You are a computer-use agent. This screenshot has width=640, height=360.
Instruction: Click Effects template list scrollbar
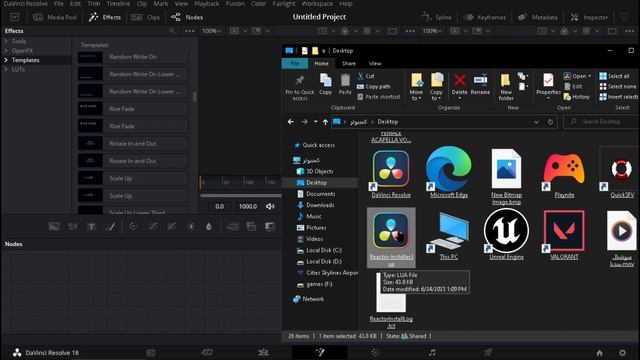click(x=194, y=97)
